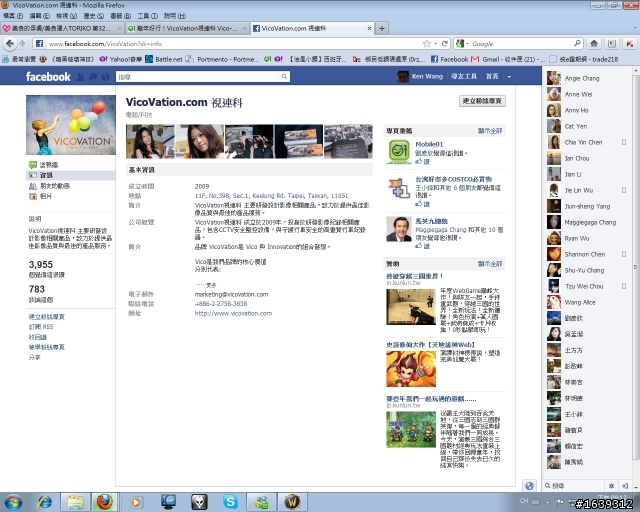Screen dimensions: 640x512
Task: Open the shooting game ad thumbnail
Action: point(411,307)
